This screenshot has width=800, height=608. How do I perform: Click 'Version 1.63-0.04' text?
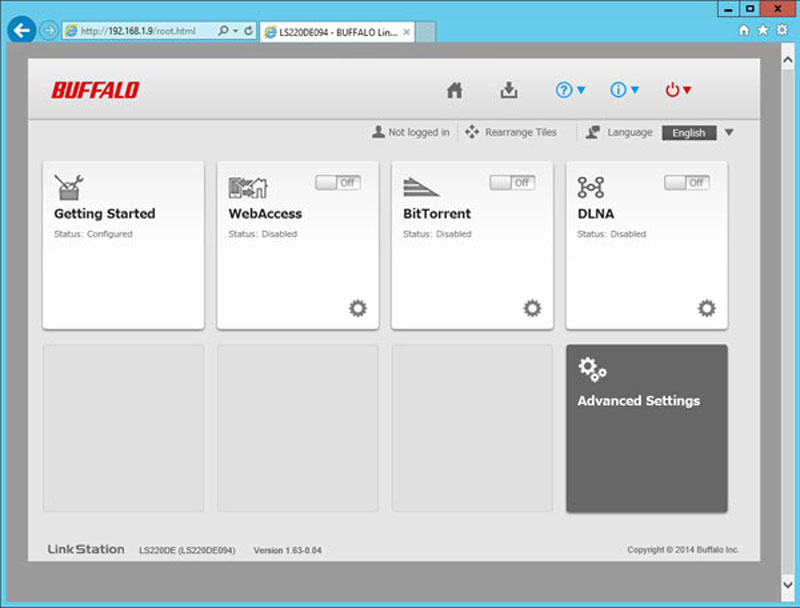click(x=287, y=550)
